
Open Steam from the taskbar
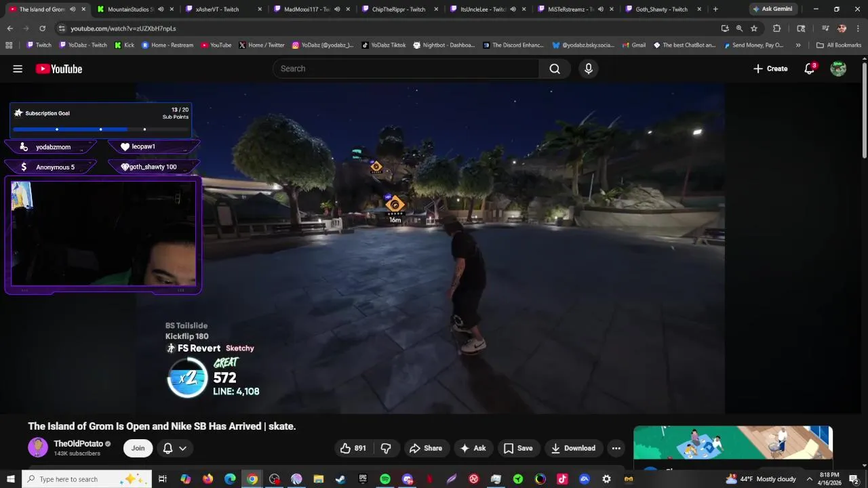coord(340,479)
